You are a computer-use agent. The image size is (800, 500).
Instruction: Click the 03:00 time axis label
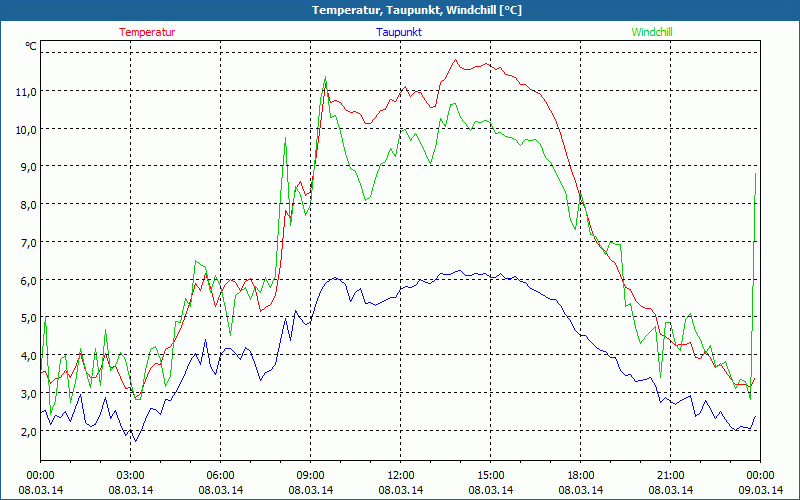click(x=131, y=476)
